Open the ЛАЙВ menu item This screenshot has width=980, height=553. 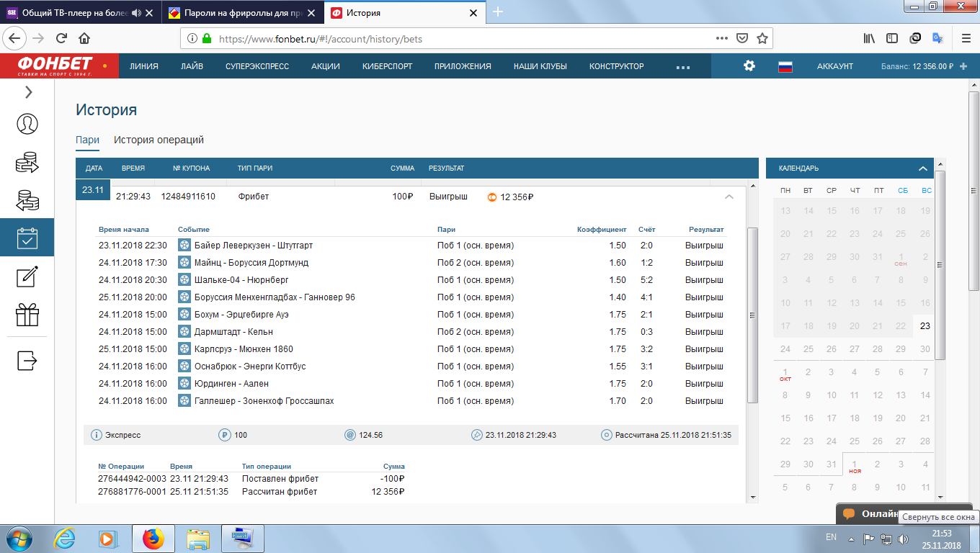click(192, 66)
